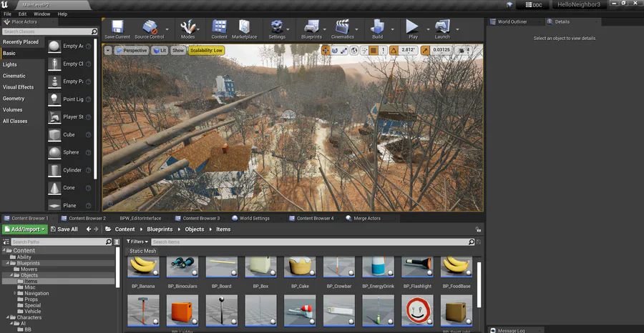
Task: Click the Content Browser lock icon
Action: click(478, 229)
